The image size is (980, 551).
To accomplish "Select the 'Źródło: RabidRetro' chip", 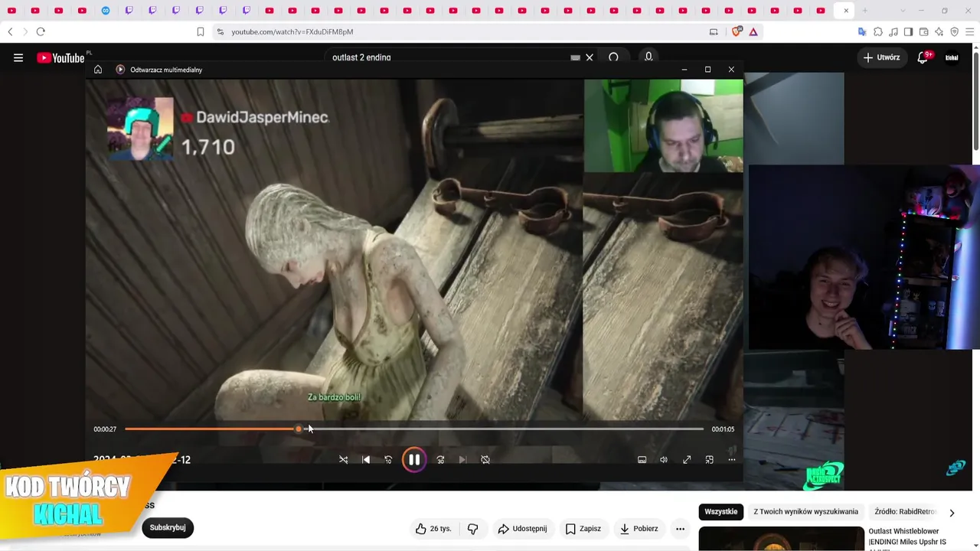I will tap(906, 512).
